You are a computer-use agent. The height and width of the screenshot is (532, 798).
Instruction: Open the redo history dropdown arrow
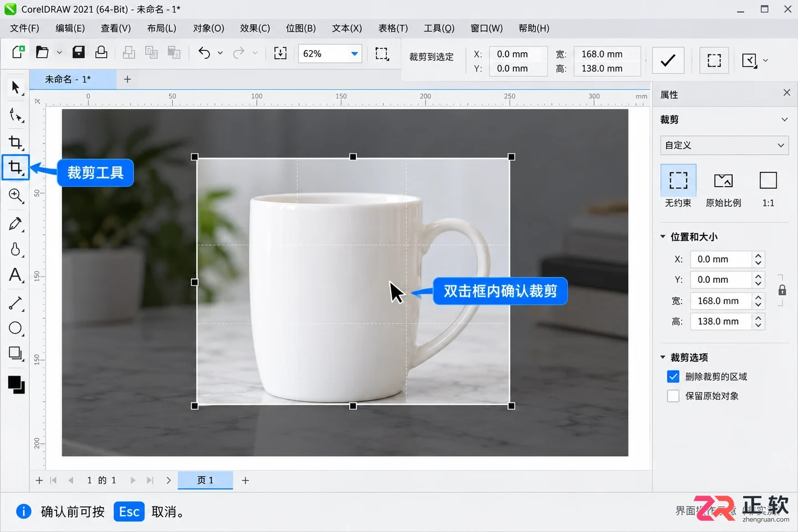[x=255, y=53]
